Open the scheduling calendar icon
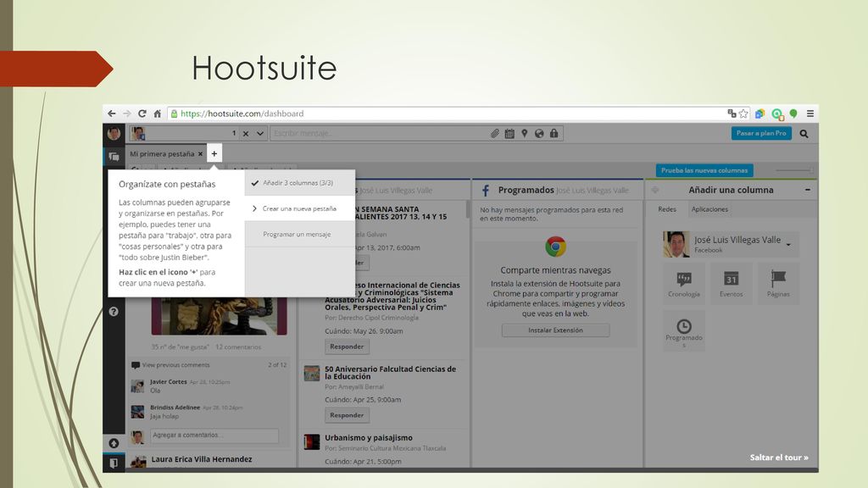This screenshot has height=488, width=868. (509, 133)
